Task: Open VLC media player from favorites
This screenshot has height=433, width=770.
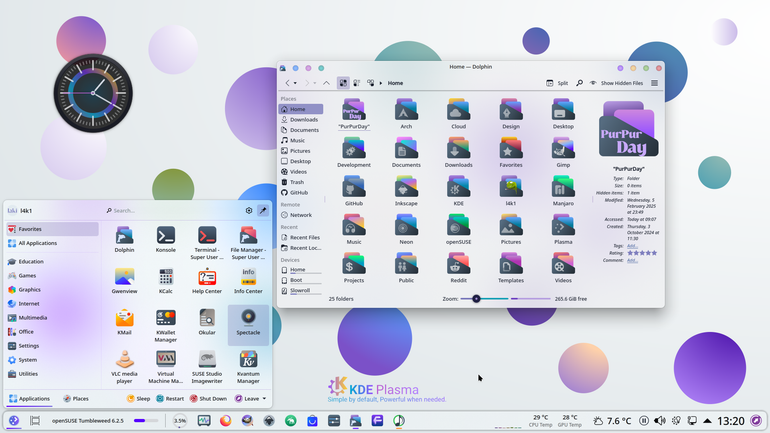Action: tap(124, 367)
